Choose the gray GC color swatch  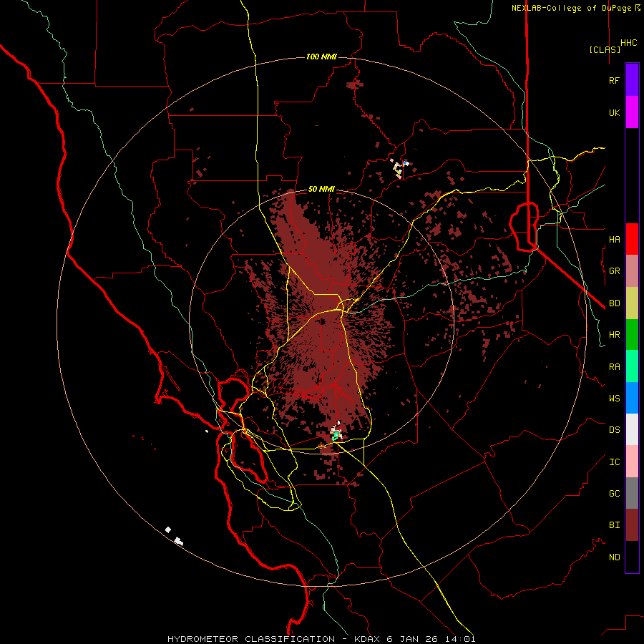tap(632, 493)
